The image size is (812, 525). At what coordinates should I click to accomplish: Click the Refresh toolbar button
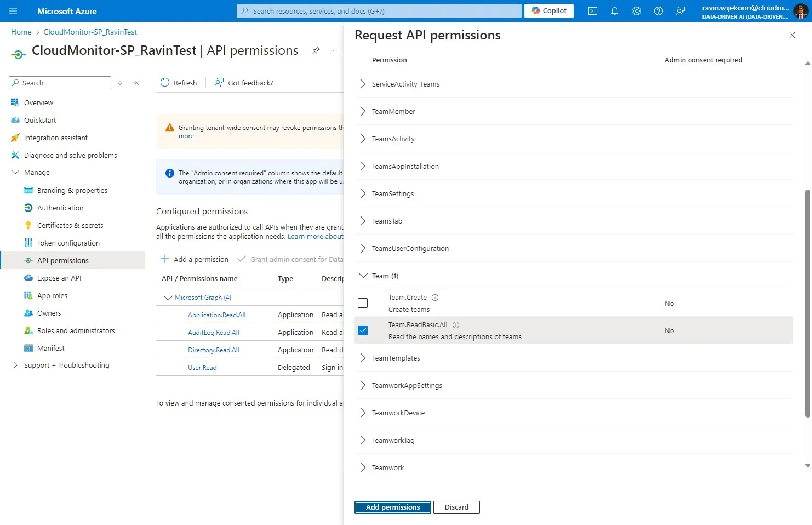[x=179, y=83]
